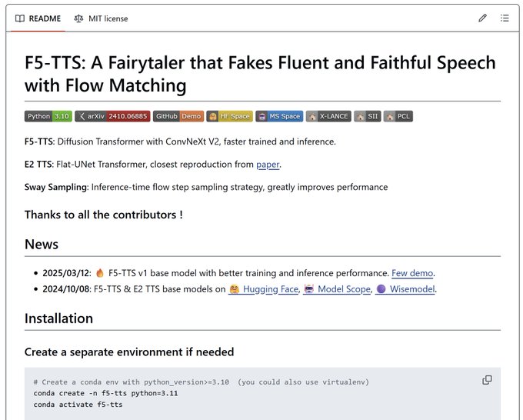Image resolution: width=523 pixels, height=420 pixels.
Task: Click the pencil edit README icon
Action: [x=482, y=18]
